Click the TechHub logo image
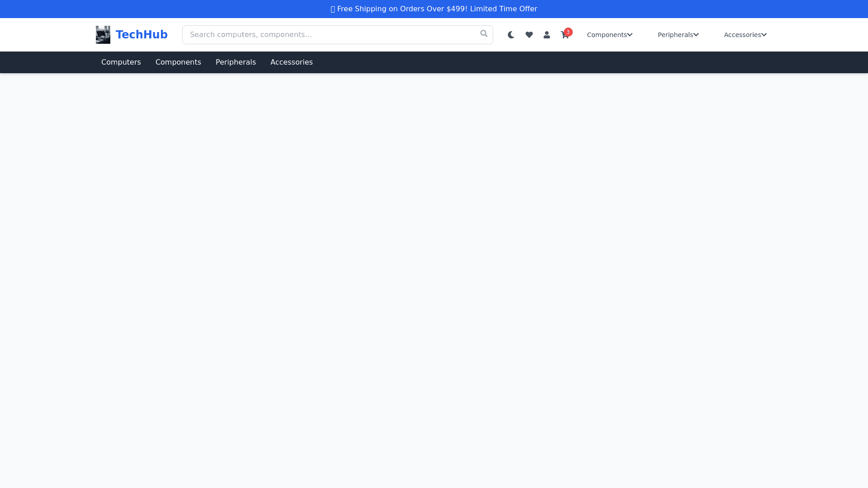Screen dimensions: 868x488 click(103, 35)
